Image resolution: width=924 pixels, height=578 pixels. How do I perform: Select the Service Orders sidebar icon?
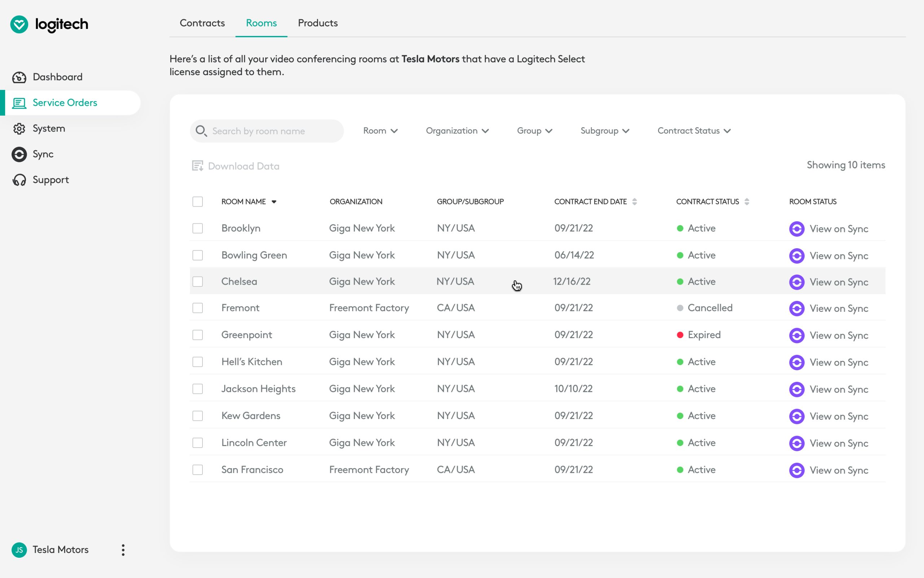coord(19,103)
